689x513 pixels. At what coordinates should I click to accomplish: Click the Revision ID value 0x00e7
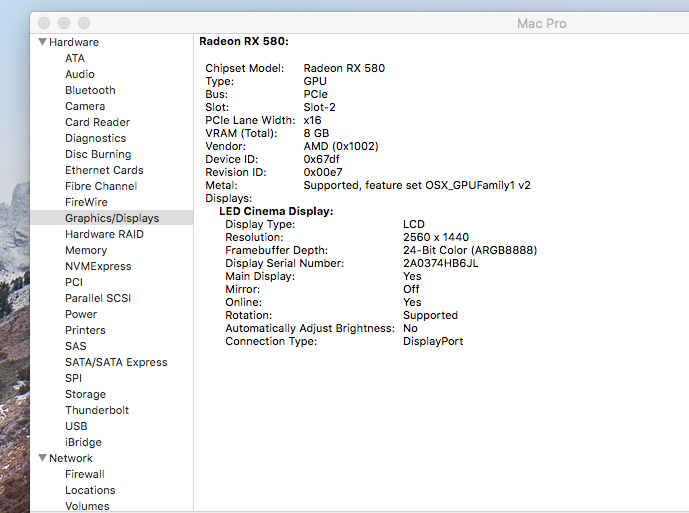323,172
